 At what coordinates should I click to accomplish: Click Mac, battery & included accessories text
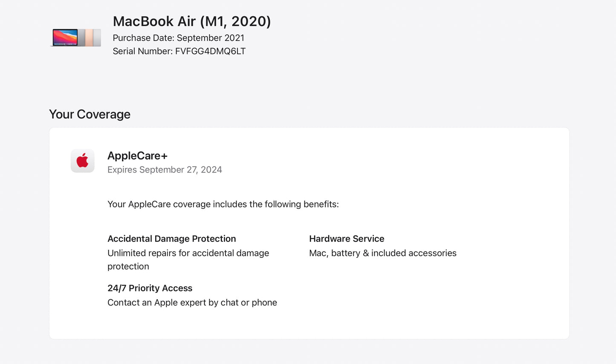tap(382, 253)
